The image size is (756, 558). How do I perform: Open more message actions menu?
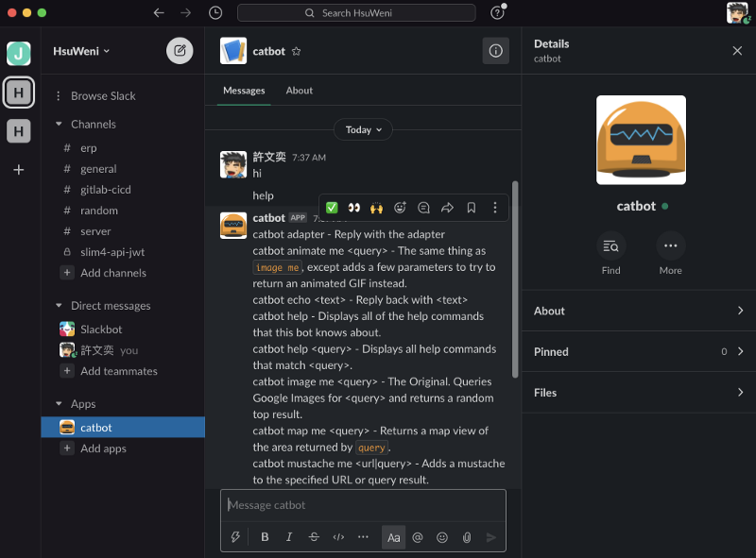coord(494,208)
